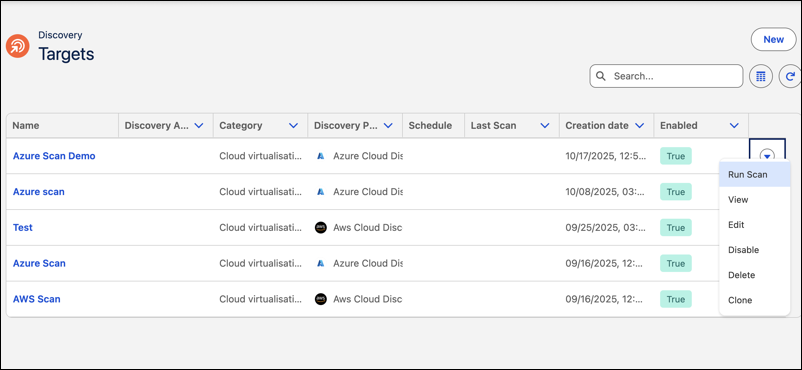Click Aws Cloud Disc text in Test row
Viewport: 802px width, 370px height.
pyautogui.click(x=368, y=228)
